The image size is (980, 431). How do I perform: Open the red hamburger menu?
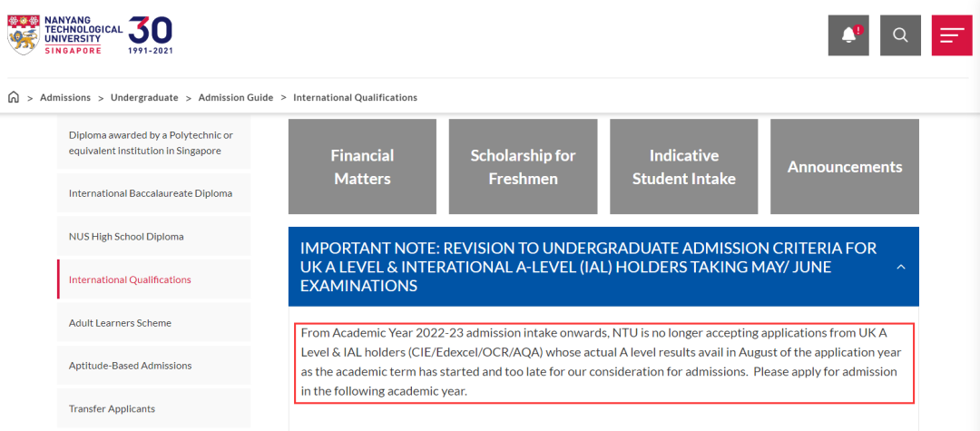952,35
